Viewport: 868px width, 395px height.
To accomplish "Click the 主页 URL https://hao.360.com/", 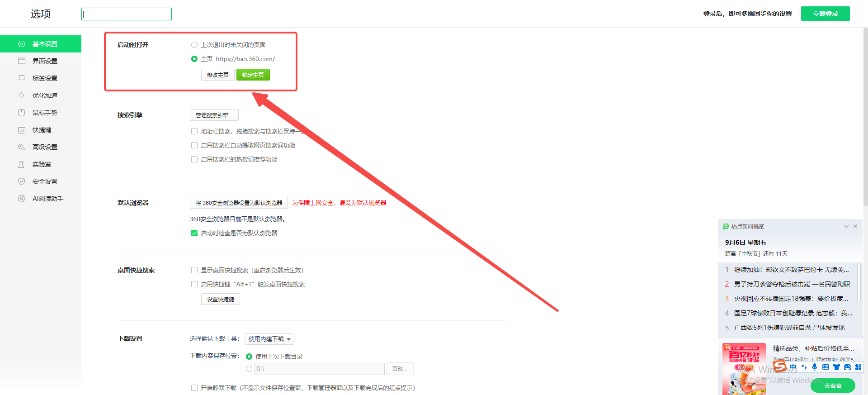I will (245, 59).
